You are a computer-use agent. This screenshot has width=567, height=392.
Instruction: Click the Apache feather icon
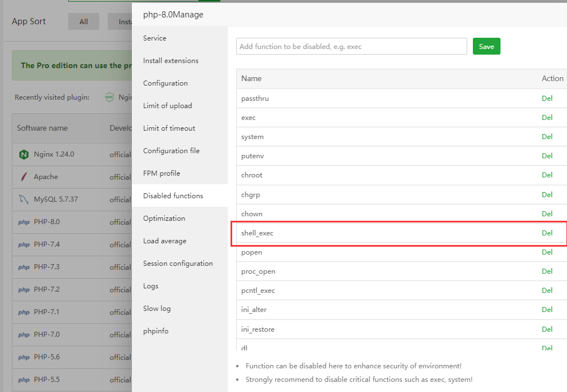[24, 177]
